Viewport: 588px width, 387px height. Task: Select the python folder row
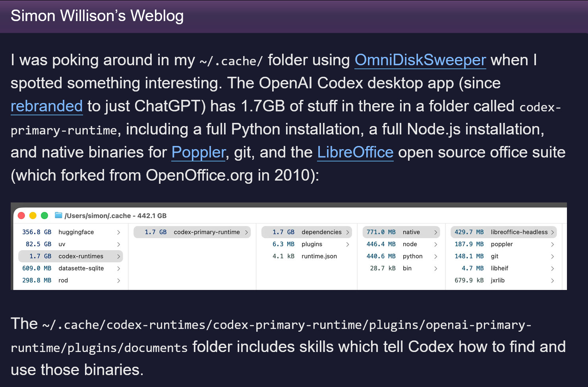point(401,256)
